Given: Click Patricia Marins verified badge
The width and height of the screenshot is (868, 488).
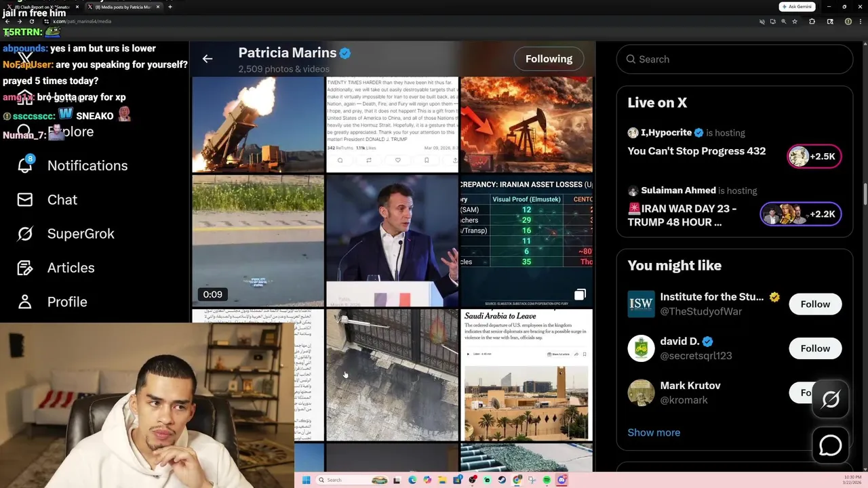Looking at the screenshot, I should [x=345, y=53].
